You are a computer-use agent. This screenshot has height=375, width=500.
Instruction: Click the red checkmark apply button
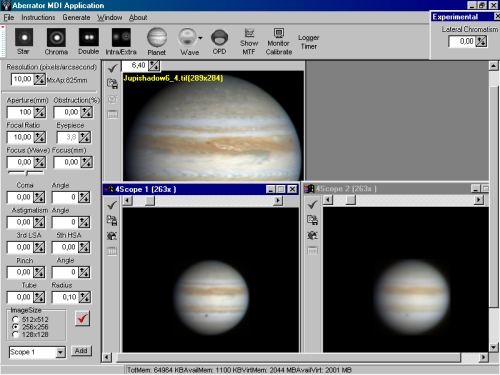click(x=82, y=319)
